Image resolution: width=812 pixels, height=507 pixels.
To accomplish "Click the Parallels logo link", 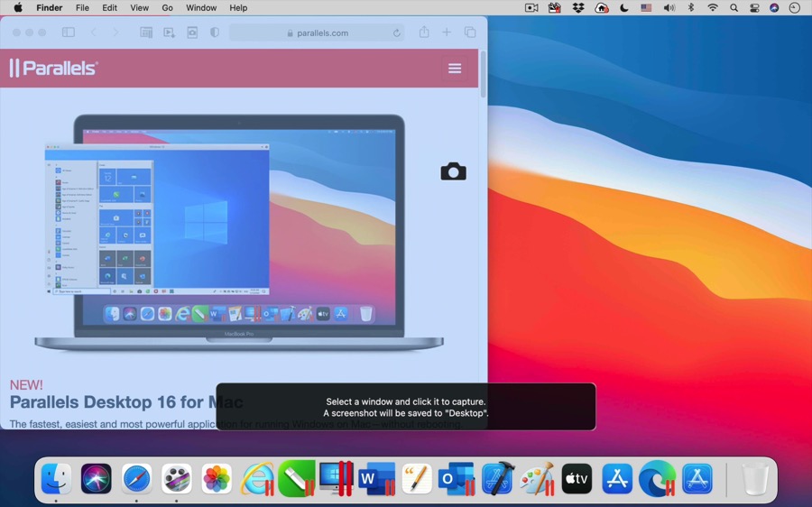I will pyautogui.click(x=54, y=69).
